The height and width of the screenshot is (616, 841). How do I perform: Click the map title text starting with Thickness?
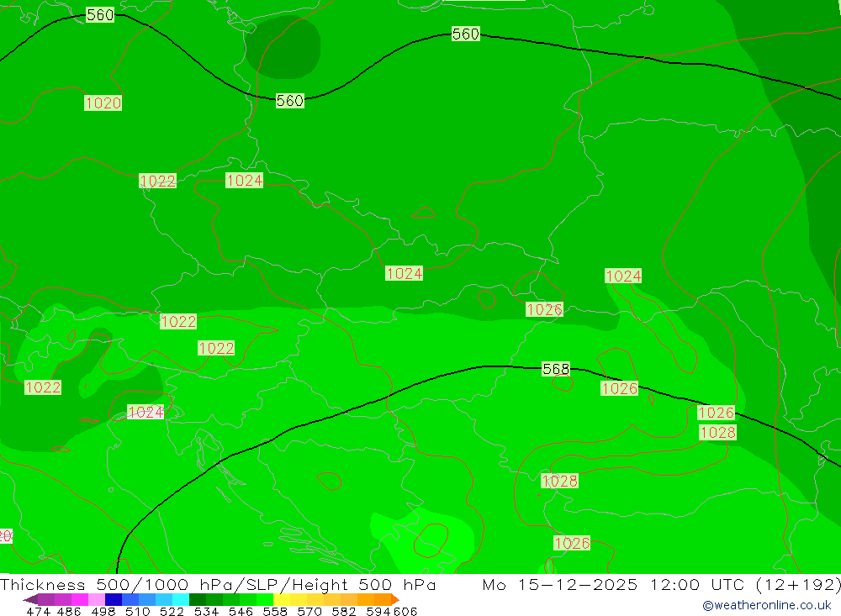[x=219, y=584]
